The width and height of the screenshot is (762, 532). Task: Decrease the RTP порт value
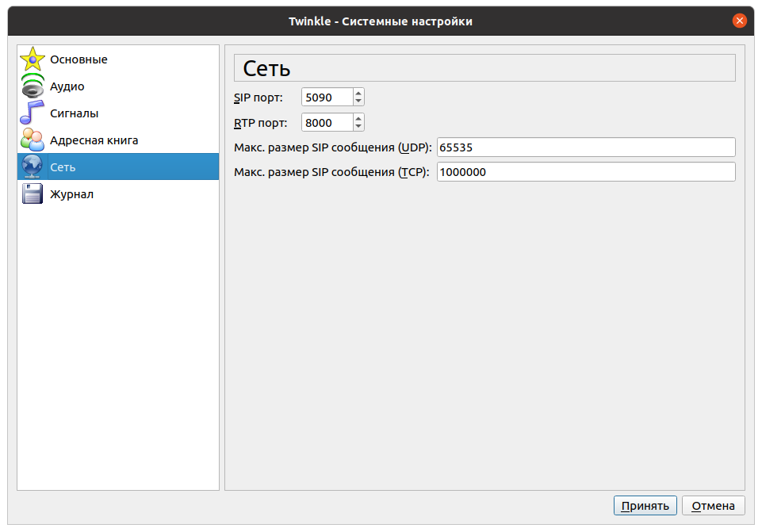pyautogui.click(x=358, y=126)
